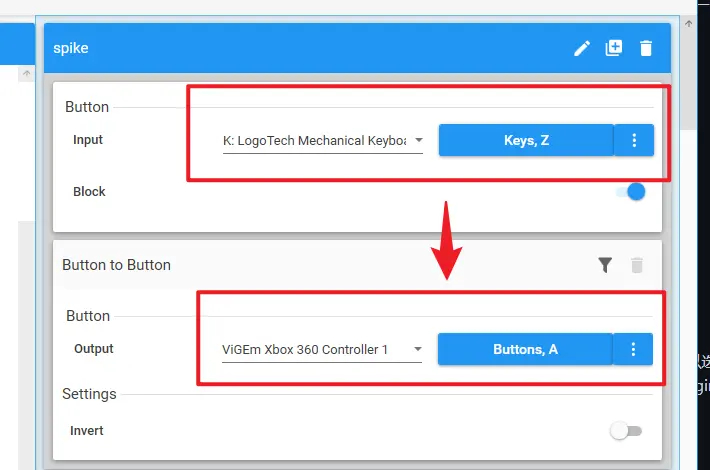This screenshot has height=470, width=710.
Task: Open the ViGEm Xbox 360 Controller dropdown
Action: coord(322,350)
